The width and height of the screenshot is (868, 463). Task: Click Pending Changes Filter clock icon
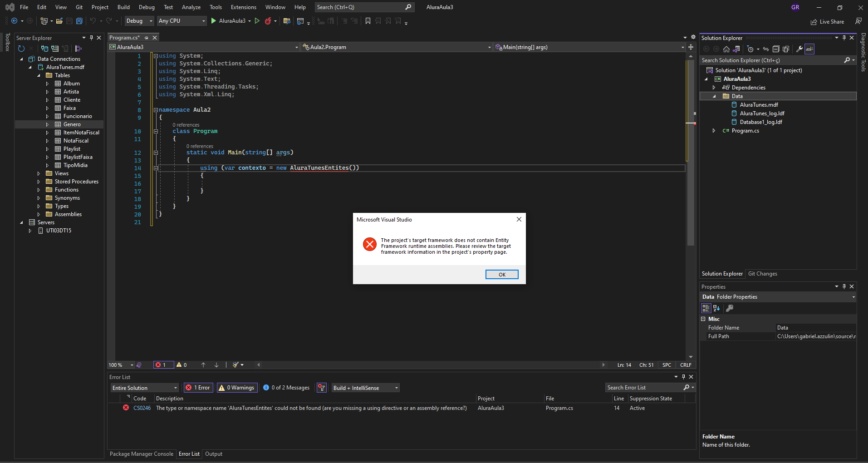(x=750, y=49)
